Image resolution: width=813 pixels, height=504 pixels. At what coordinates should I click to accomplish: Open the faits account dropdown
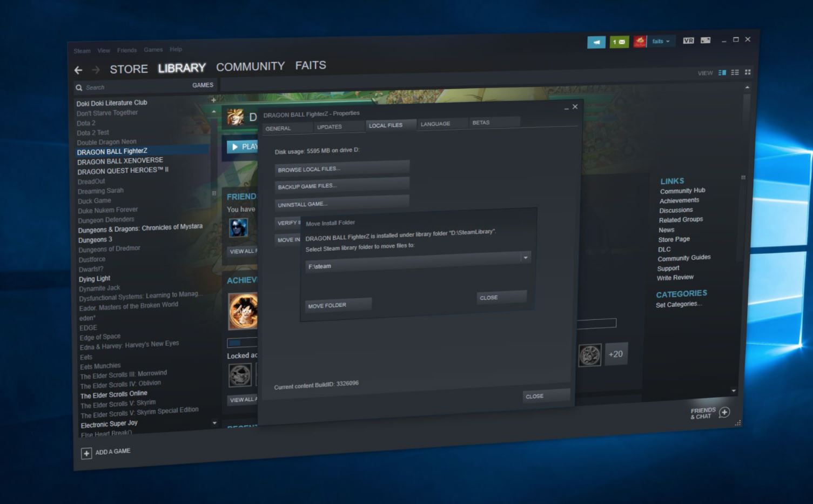(660, 41)
